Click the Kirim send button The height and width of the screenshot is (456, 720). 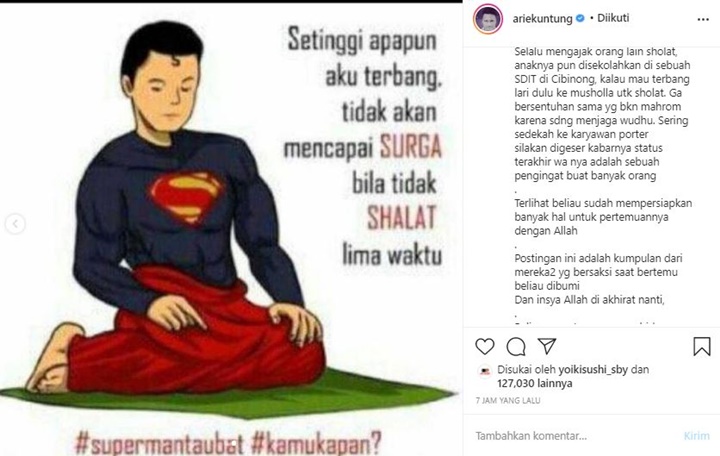pyautogui.click(x=697, y=436)
